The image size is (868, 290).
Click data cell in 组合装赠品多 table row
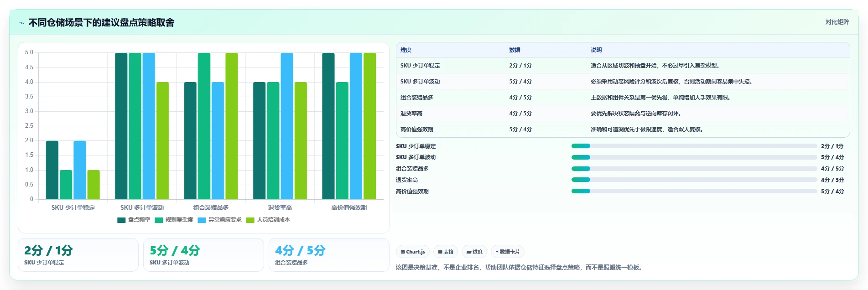click(x=520, y=98)
